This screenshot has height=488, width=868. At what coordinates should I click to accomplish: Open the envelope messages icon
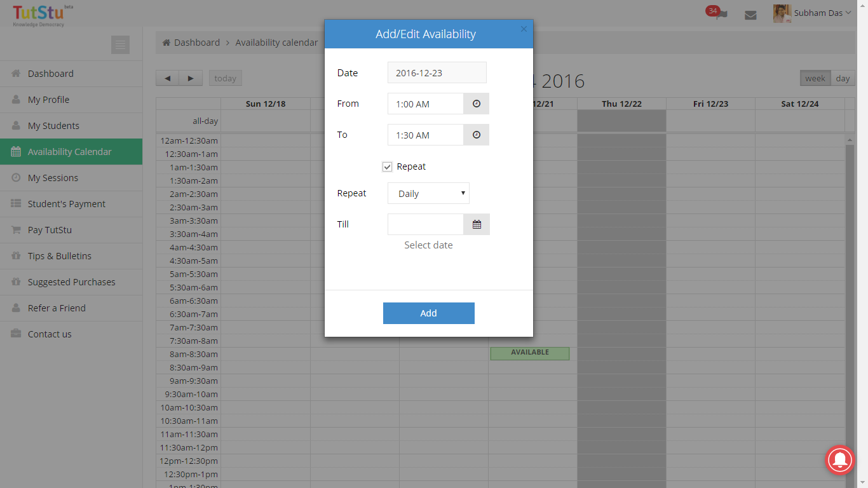pyautogui.click(x=750, y=15)
